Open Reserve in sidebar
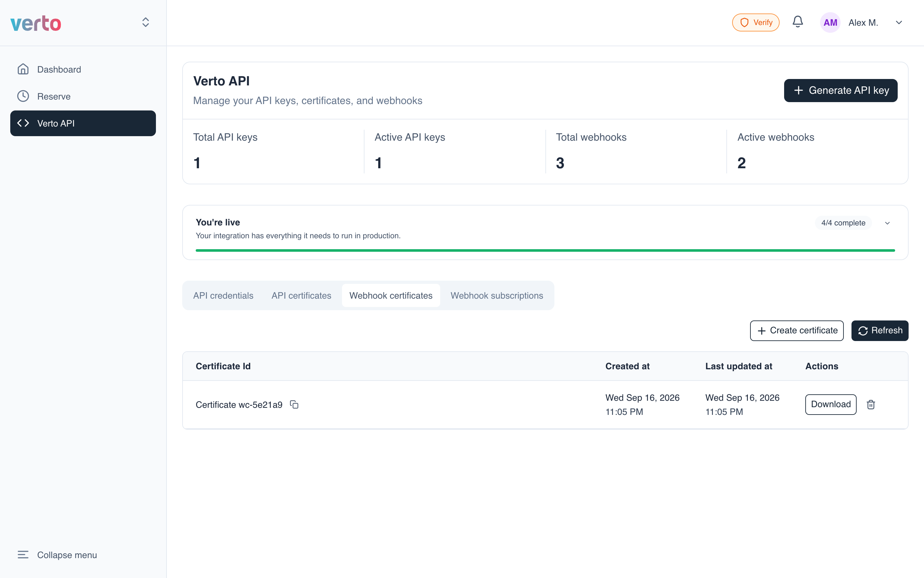 point(83,96)
